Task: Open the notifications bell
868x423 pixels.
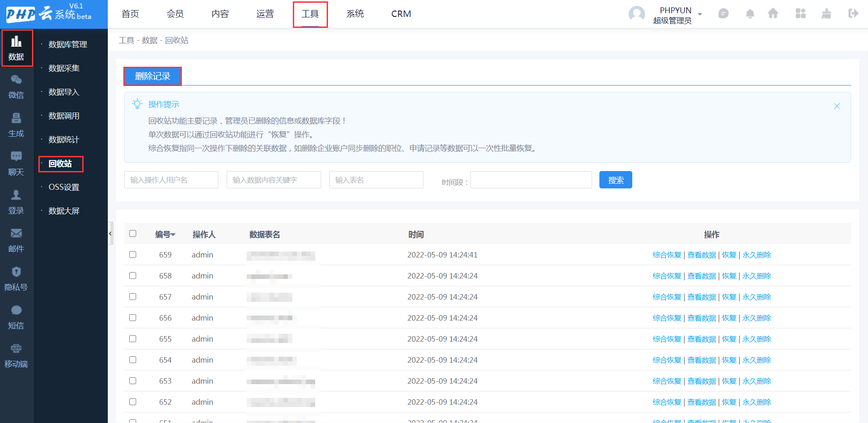Action: coord(750,14)
